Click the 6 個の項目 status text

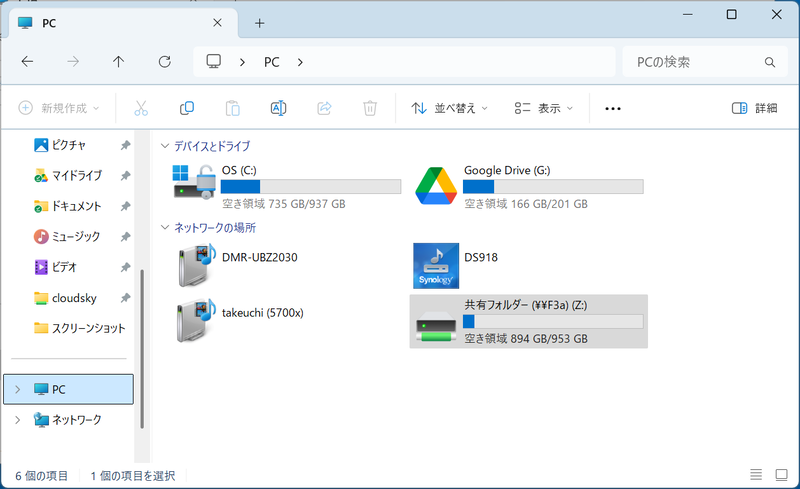click(x=41, y=476)
